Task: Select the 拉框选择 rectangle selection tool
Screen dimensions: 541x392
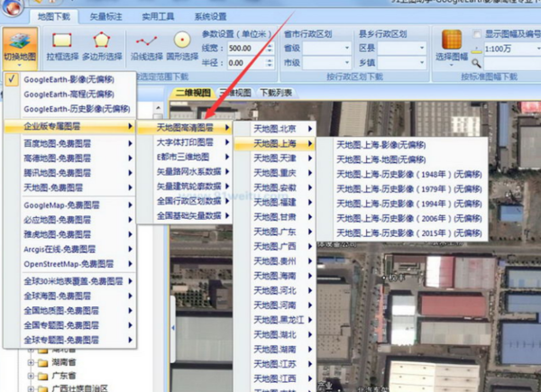Action: tap(62, 47)
